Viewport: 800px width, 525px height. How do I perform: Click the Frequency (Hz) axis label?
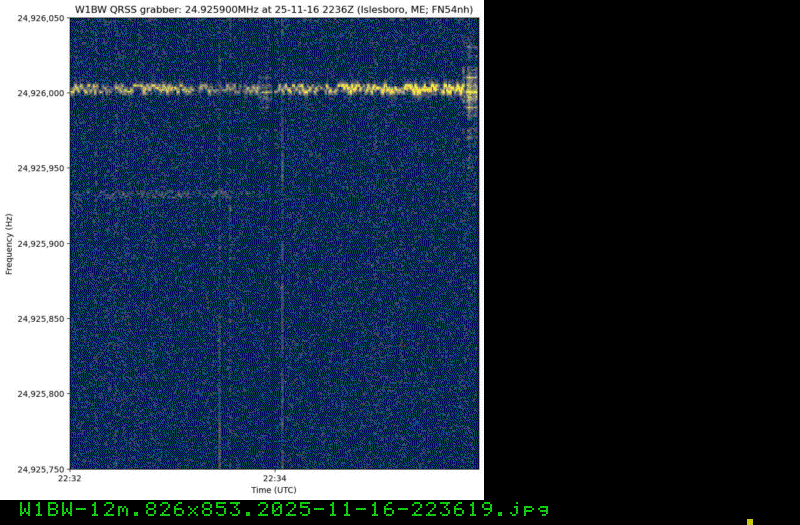click(x=9, y=243)
